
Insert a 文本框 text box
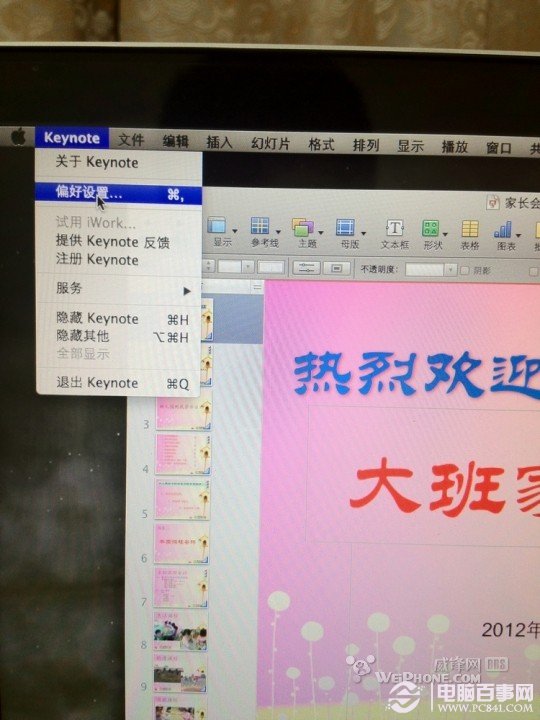coord(394,228)
